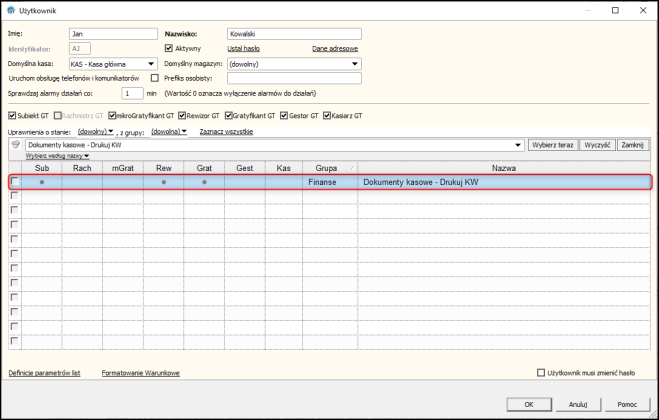Viewport: 659px width, 420px height.
Task: Toggle the Aktywny checkbox
Action: 169,48
